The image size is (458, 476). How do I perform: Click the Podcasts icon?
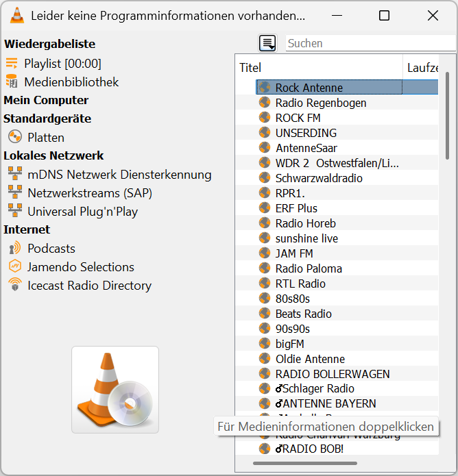tap(15, 248)
